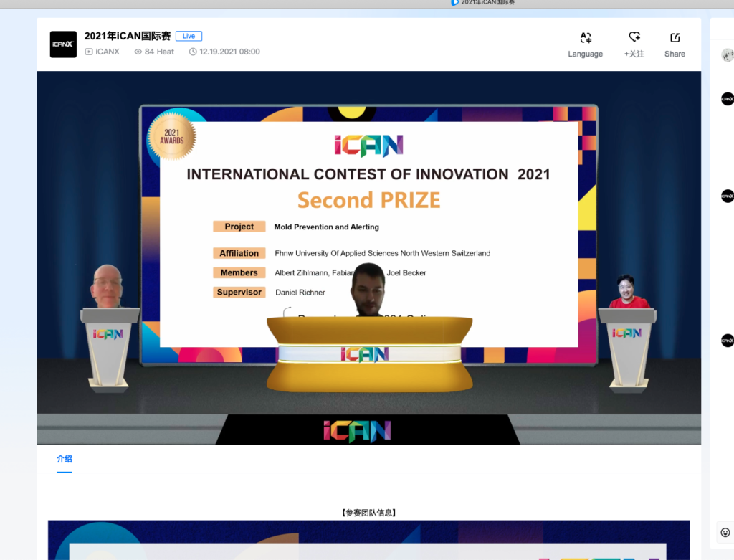Open the iCANX channel logo

click(x=63, y=44)
